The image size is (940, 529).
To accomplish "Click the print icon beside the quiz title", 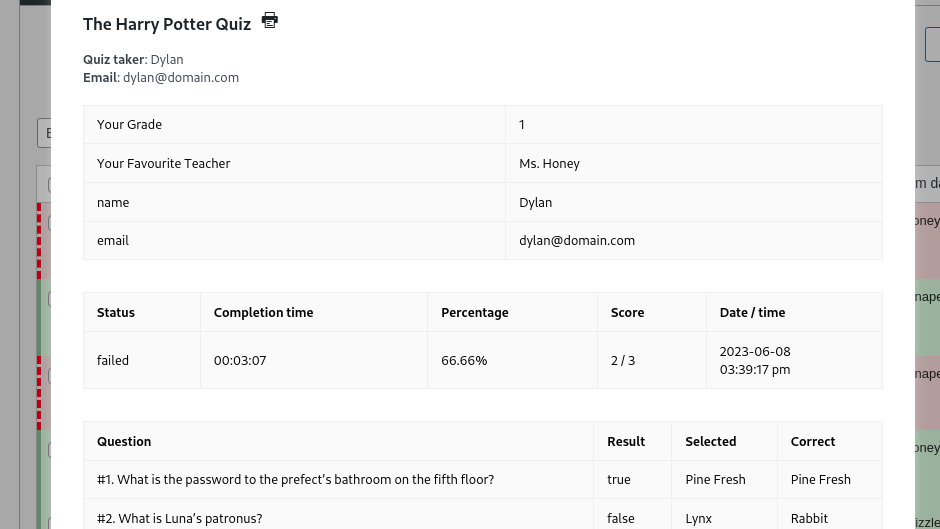I will click(x=270, y=20).
